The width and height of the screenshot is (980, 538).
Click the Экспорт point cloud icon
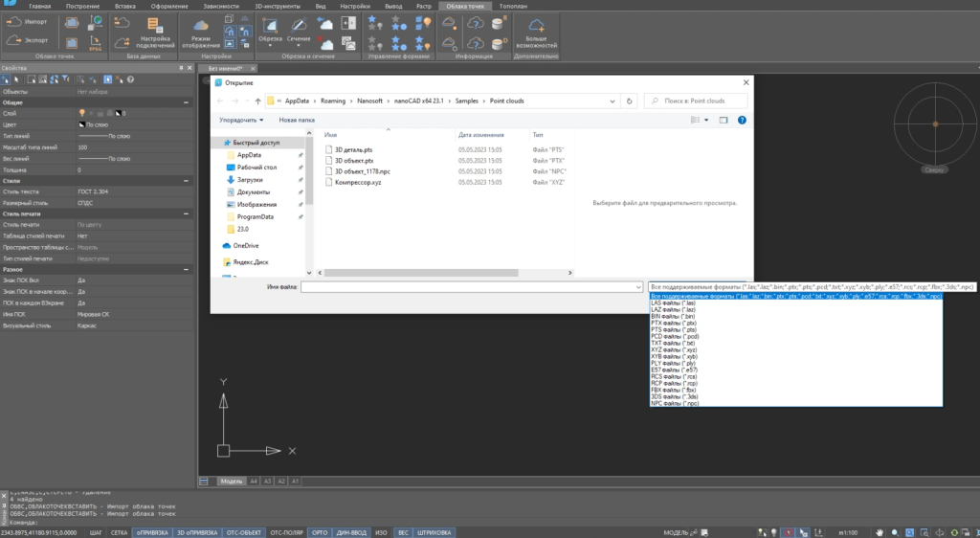(15, 40)
